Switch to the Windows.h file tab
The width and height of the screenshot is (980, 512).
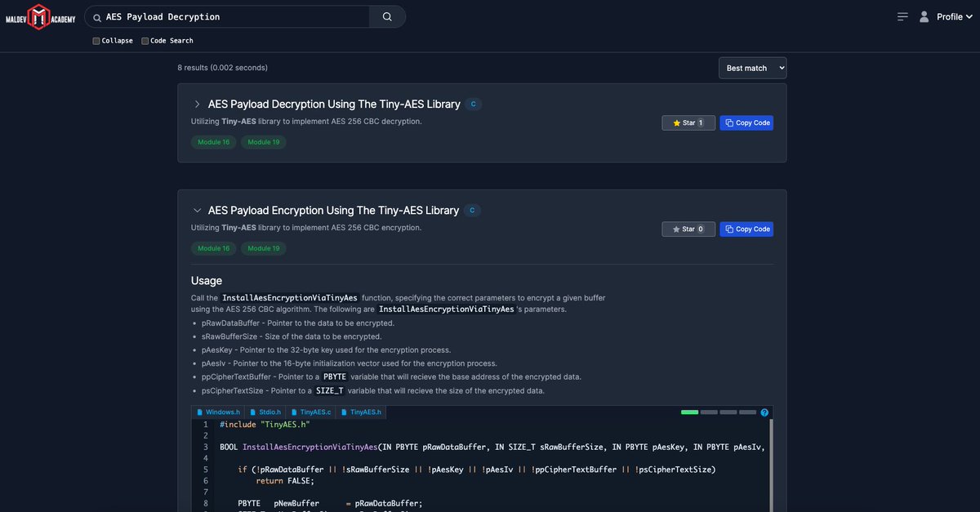218,413
